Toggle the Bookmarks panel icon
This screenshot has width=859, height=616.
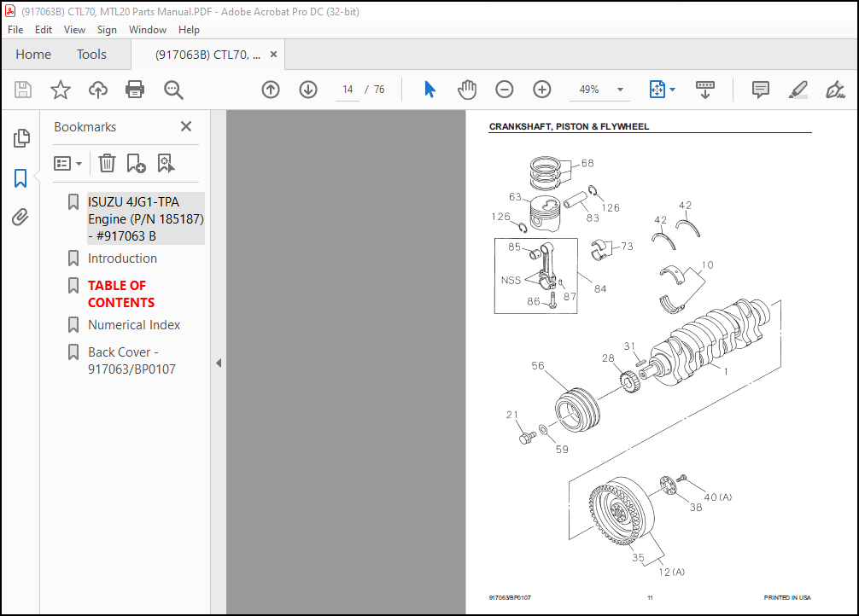20,178
